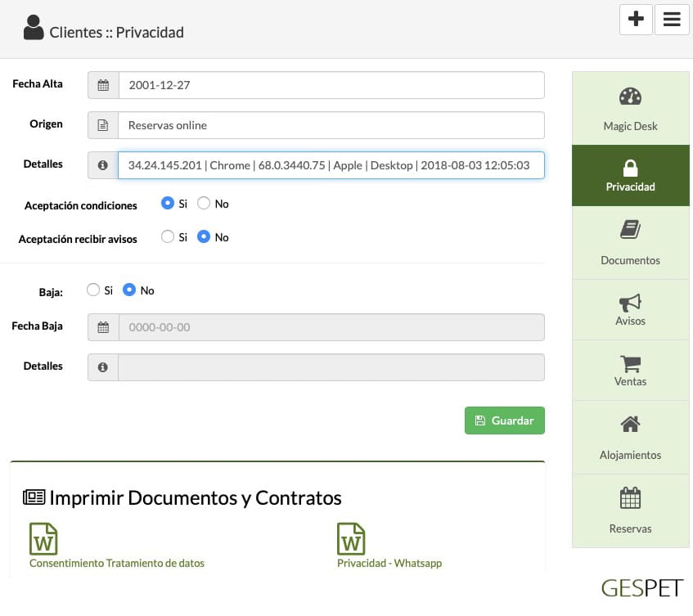Click the info icon beside the IP details
This screenshot has height=616, width=693.
[103, 165]
